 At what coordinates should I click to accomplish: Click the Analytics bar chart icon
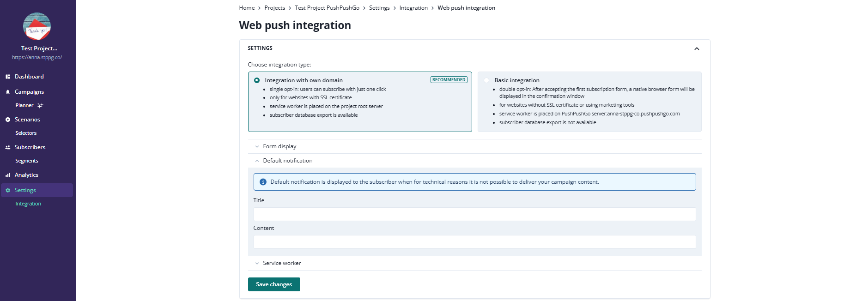tap(8, 175)
